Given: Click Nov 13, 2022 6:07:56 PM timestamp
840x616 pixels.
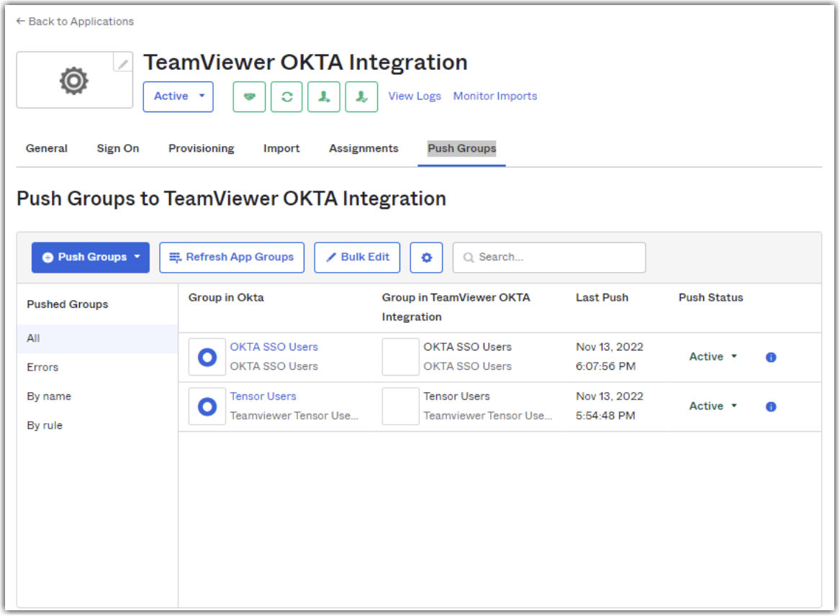Looking at the screenshot, I should (610, 357).
